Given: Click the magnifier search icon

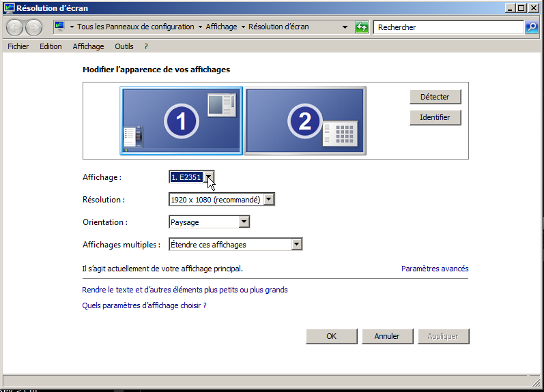Looking at the screenshot, I should pos(532,27).
